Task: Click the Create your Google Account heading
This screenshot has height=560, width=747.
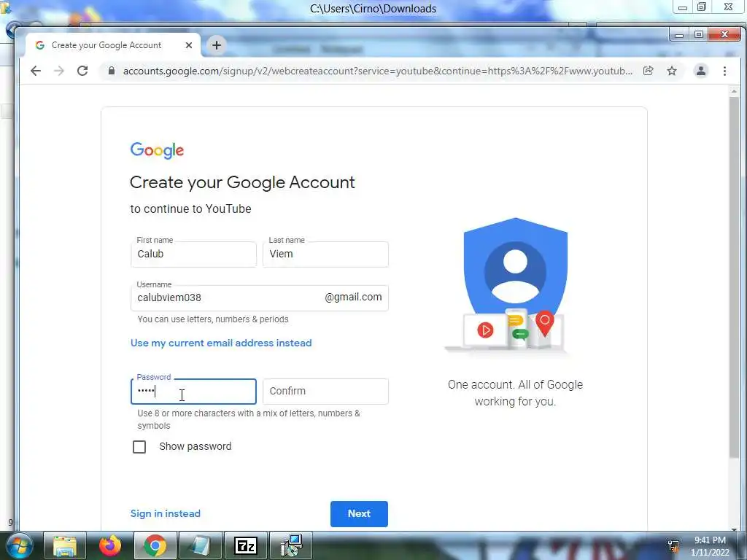Action: click(242, 182)
